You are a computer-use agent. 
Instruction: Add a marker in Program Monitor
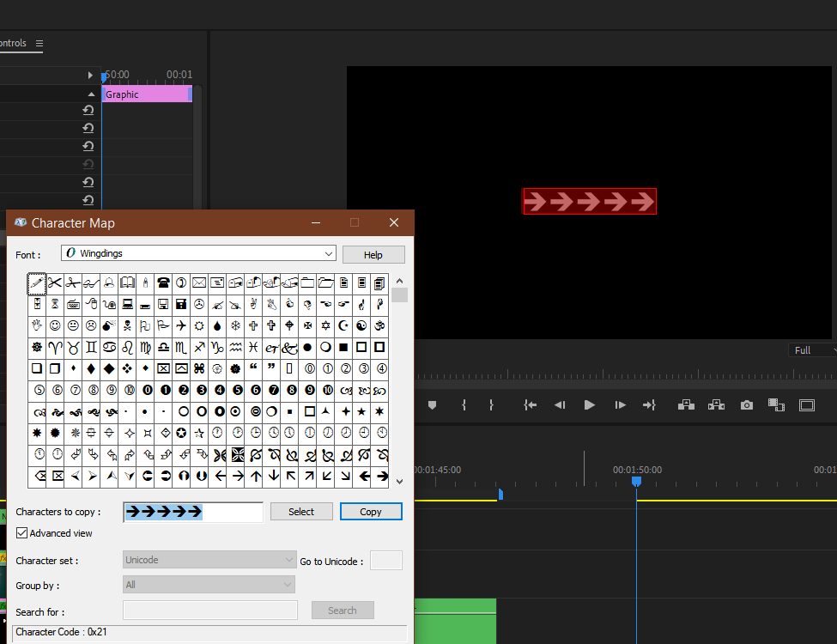tap(433, 405)
